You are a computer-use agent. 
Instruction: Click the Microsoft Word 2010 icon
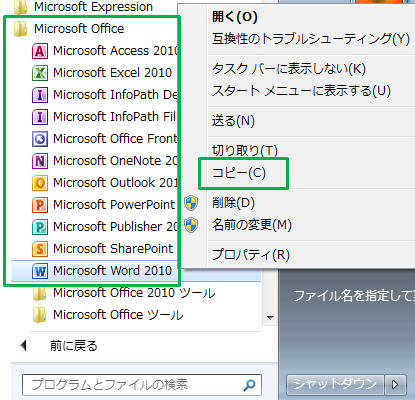[x=40, y=271]
